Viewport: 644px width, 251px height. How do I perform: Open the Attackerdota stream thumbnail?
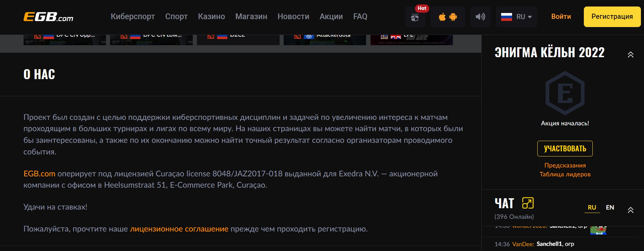tap(325, 40)
